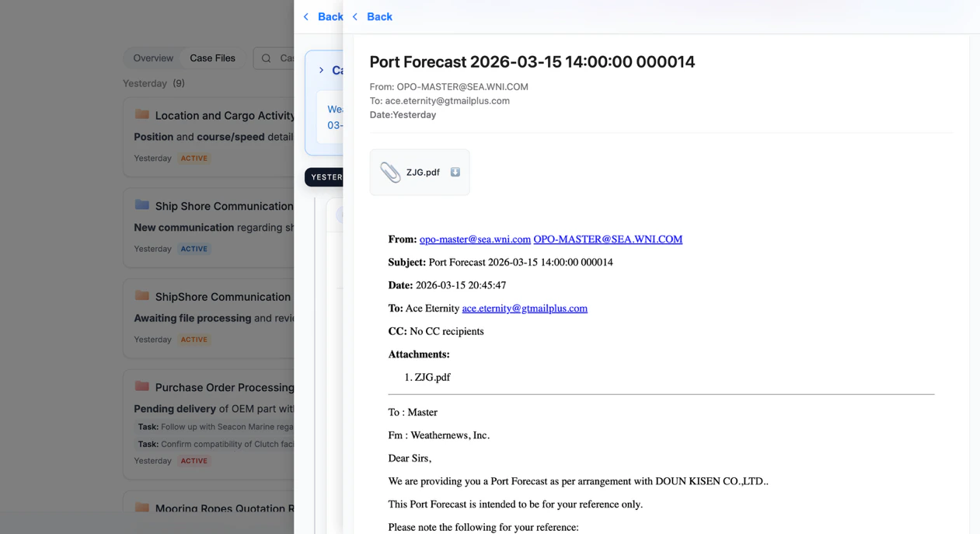Toggle the ACTIVE badge on Location and Cargo Activity
This screenshot has height=534, width=980.
click(x=194, y=158)
